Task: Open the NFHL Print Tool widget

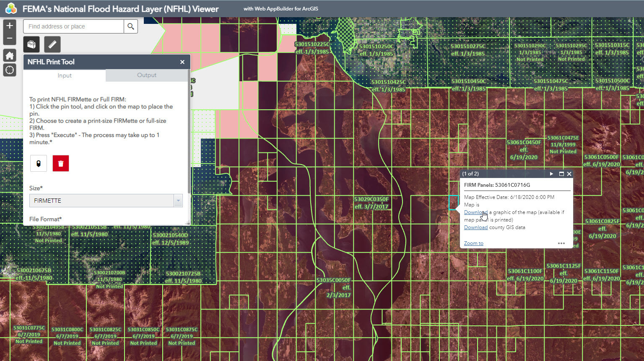Action: tap(31, 44)
